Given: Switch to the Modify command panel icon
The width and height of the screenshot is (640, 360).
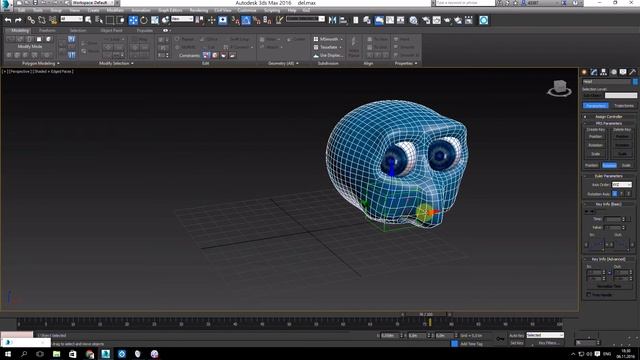Looking at the screenshot, I should [594, 72].
